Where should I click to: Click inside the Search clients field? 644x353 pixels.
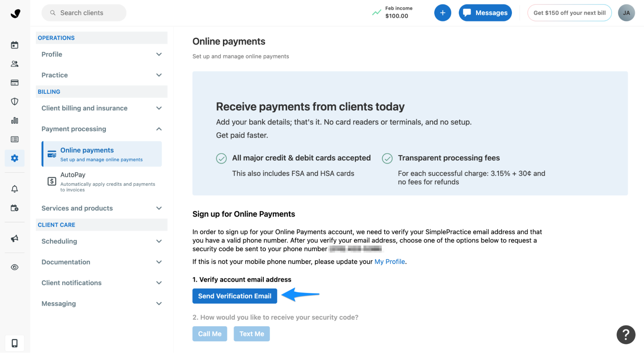(84, 13)
